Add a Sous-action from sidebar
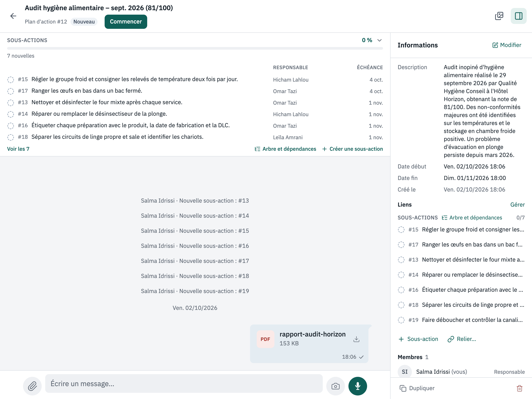 418,339
